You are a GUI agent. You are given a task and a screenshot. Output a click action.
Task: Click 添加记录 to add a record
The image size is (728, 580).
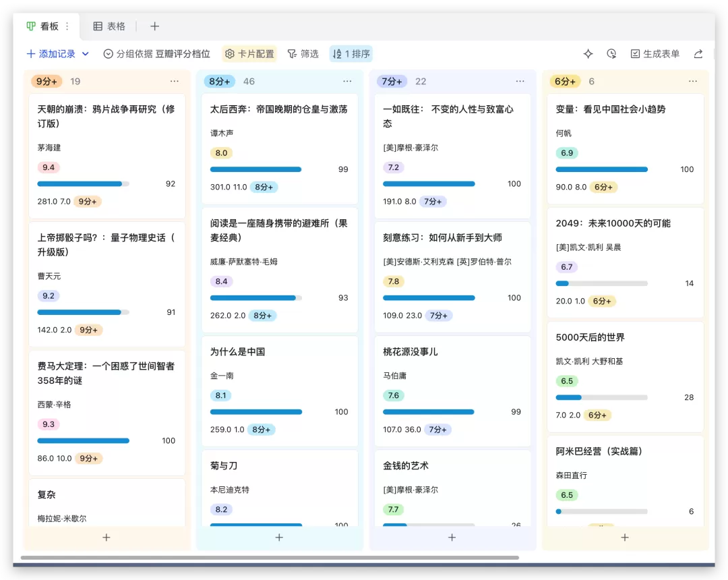click(x=51, y=54)
